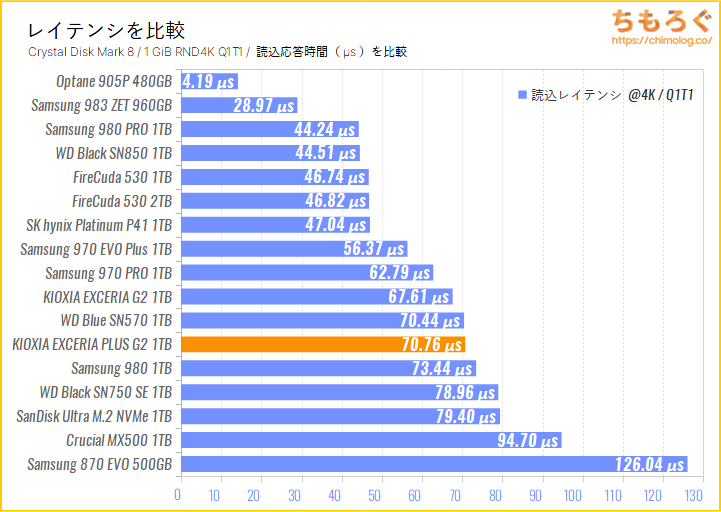Select the KIOXIA EXCERIA PLUS G2 1TB label
721x512 pixels.
92,345
